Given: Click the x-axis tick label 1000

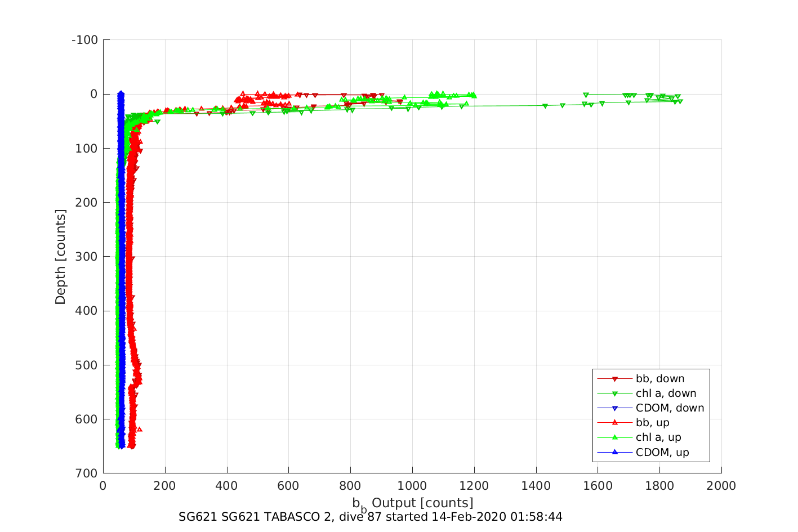Looking at the screenshot, I should tap(412, 486).
